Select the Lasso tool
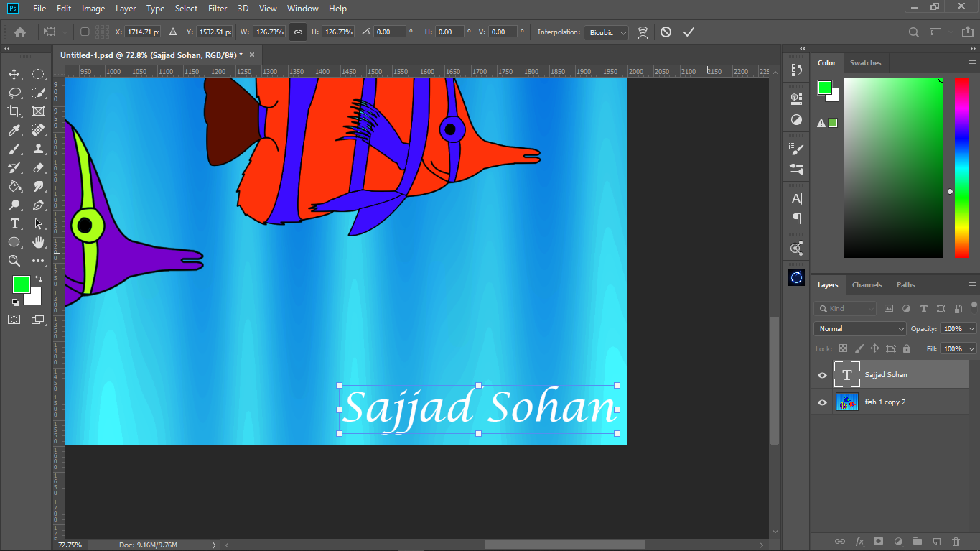Screen dimensions: 980x551 pyautogui.click(x=14, y=93)
